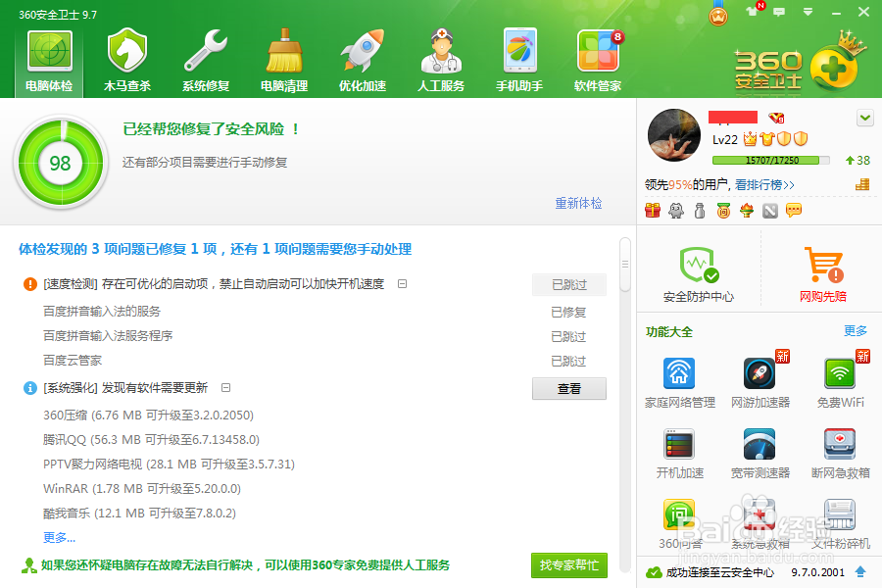Open 开机加速 tool
This screenshot has width=882, height=588.
[x=679, y=454]
